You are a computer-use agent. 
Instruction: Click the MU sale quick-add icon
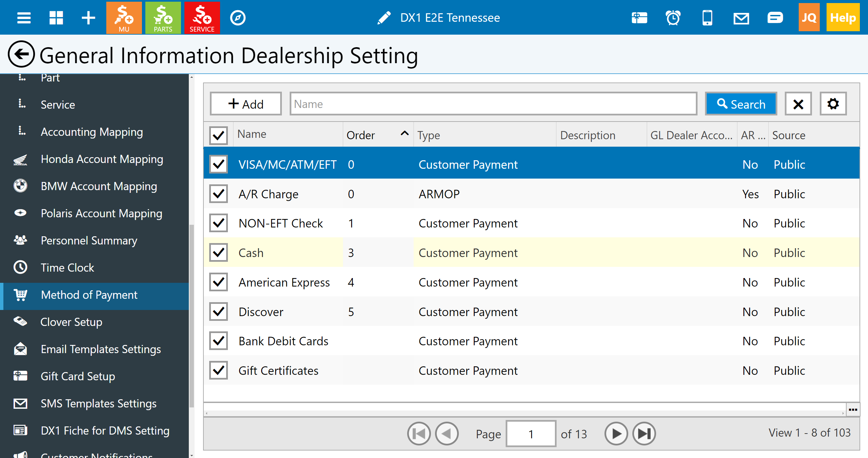coord(124,18)
